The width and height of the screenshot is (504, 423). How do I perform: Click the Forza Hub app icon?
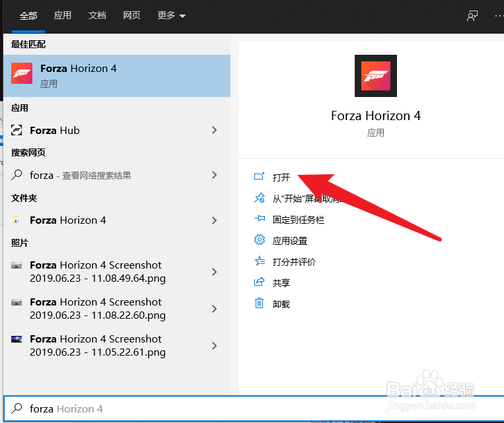click(17, 130)
